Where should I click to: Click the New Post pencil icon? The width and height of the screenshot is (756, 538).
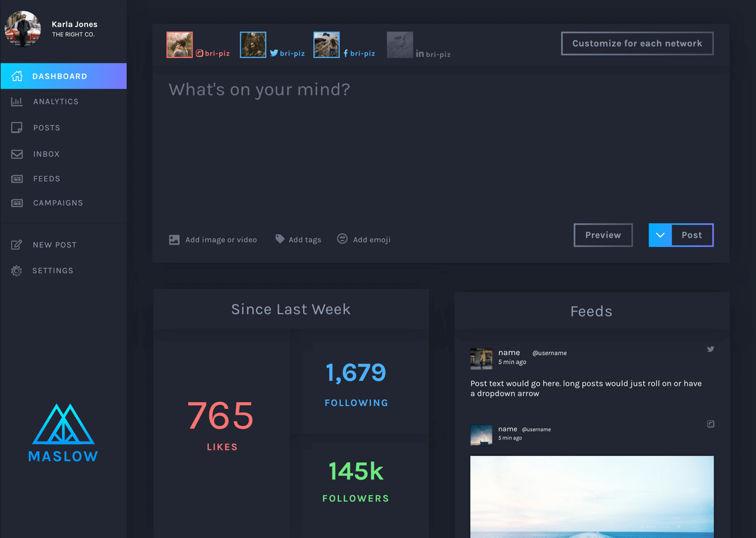pos(17,245)
